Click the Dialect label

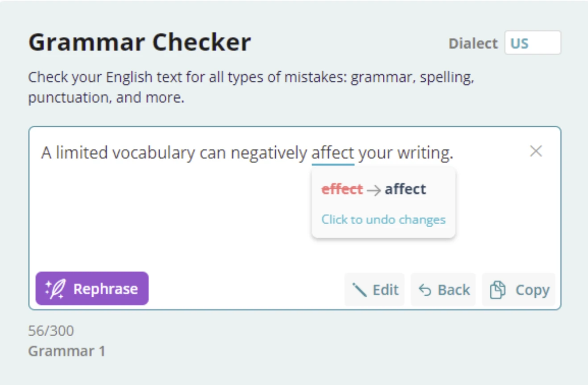[x=473, y=43]
